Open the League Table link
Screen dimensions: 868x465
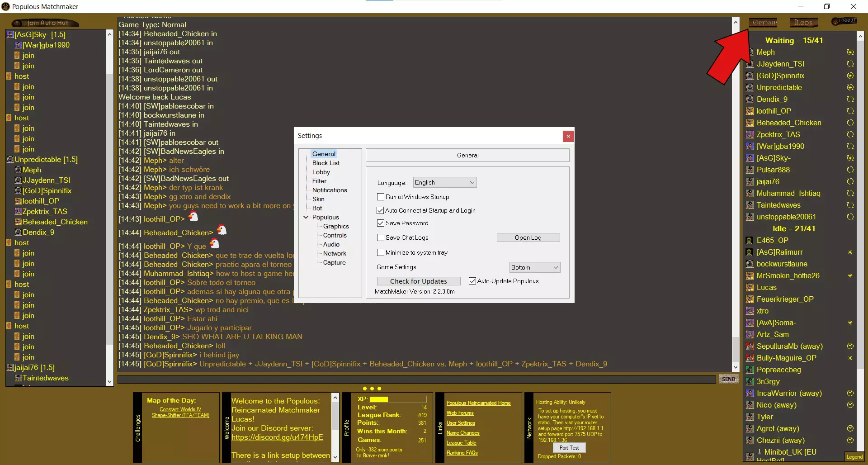coord(462,443)
